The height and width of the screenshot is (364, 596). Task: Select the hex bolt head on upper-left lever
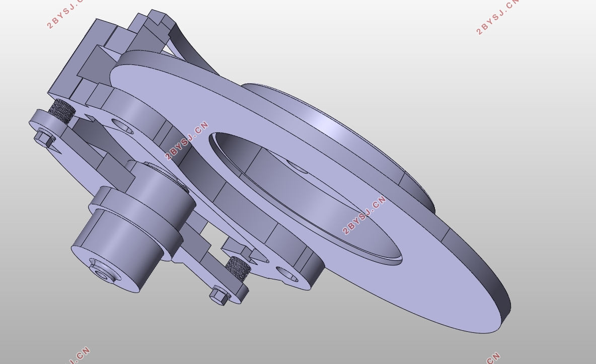point(44,138)
